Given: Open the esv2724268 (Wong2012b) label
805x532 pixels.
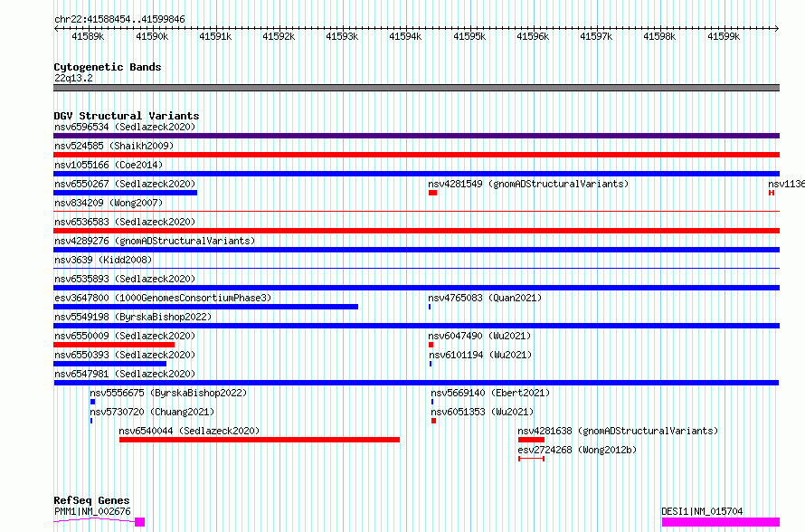Looking at the screenshot, I should click(577, 450).
